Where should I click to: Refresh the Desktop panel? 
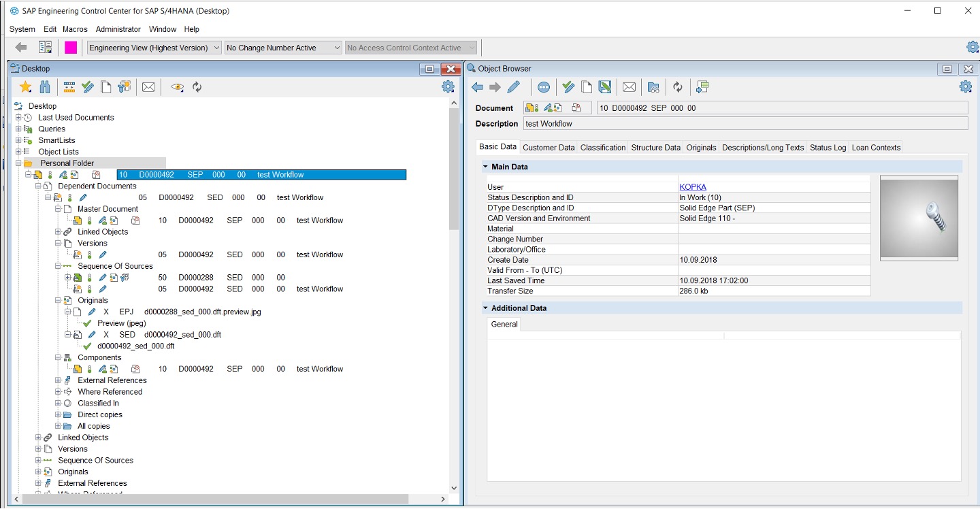point(197,86)
